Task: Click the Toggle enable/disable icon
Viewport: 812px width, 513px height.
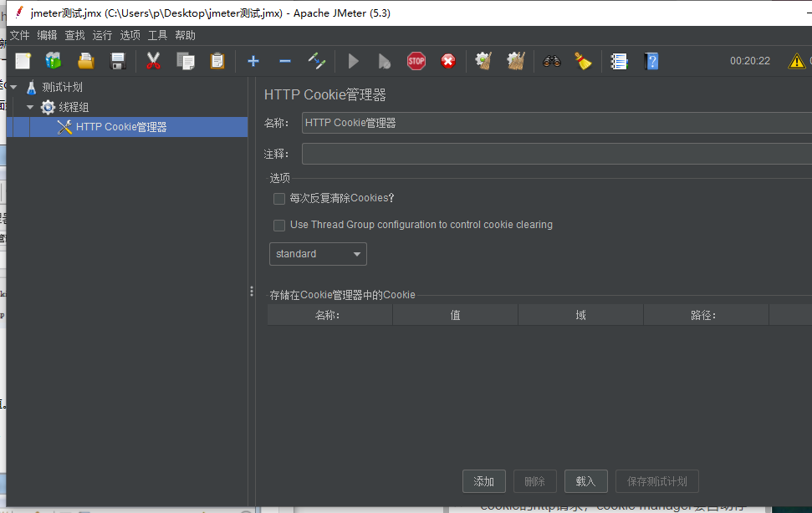Action: [316, 61]
